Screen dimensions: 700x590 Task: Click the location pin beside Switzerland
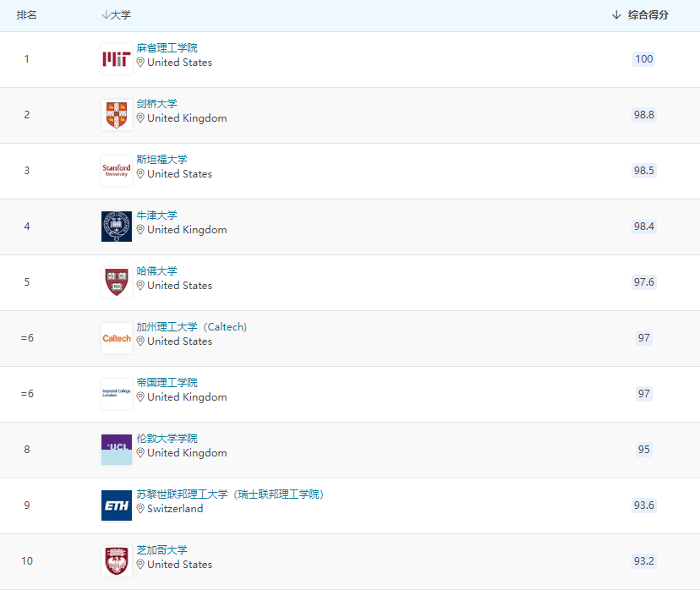[x=141, y=509]
